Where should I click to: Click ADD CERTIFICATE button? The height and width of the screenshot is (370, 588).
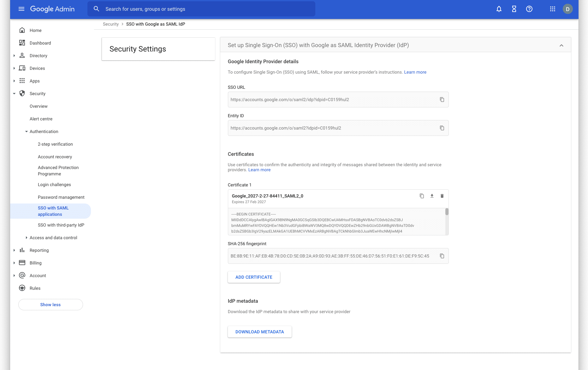click(254, 277)
